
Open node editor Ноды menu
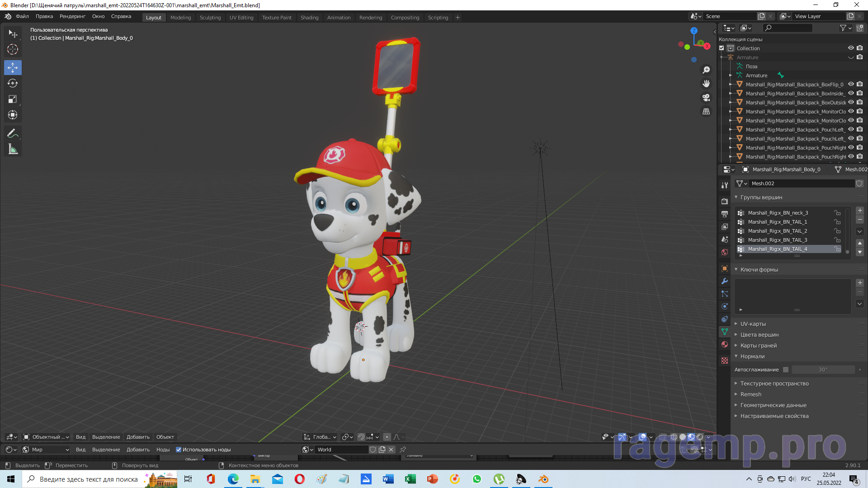(163, 450)
